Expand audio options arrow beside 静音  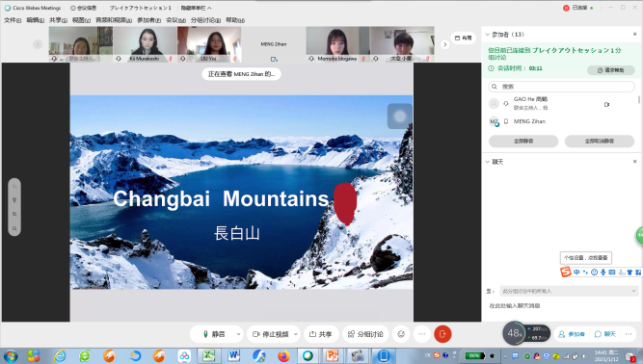[x=238, y=334]
